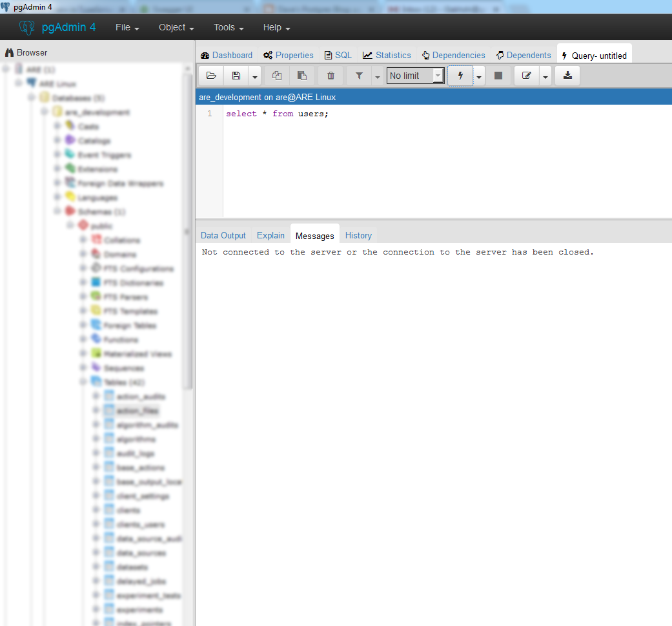The image size is (672, 626).
Task: Click the Open File folder icon
Action: point(211,76)
